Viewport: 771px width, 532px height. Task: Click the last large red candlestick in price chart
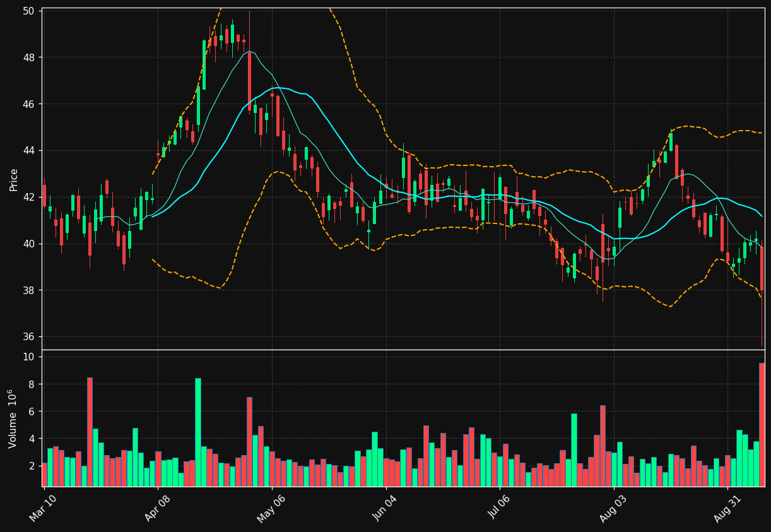coord(762,268)
